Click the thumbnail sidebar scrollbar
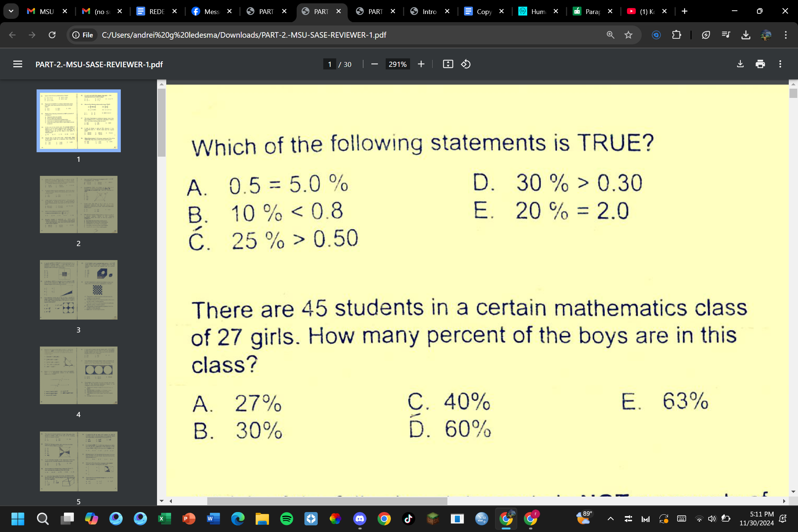The image size is (798, 532). pyautogui.click(x=161, y=122)
